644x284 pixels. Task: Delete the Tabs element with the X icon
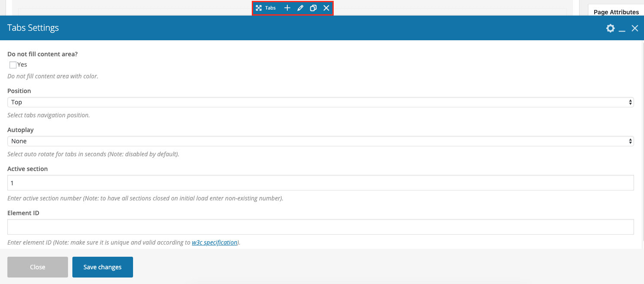click(326, 8)
